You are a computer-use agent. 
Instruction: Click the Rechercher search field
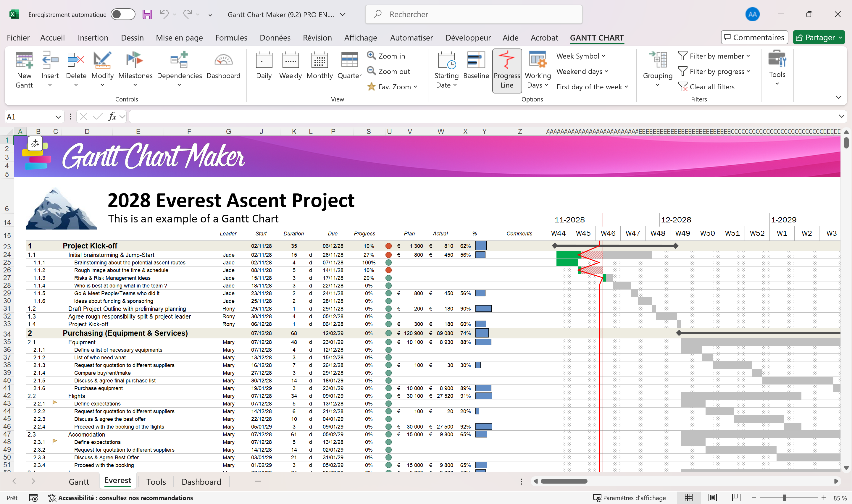pos(473,14)
